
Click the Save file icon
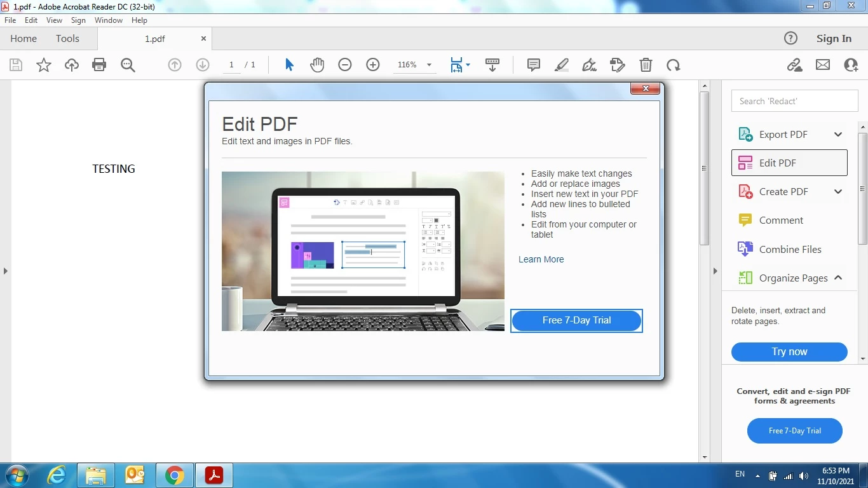[x=16, y=65]
